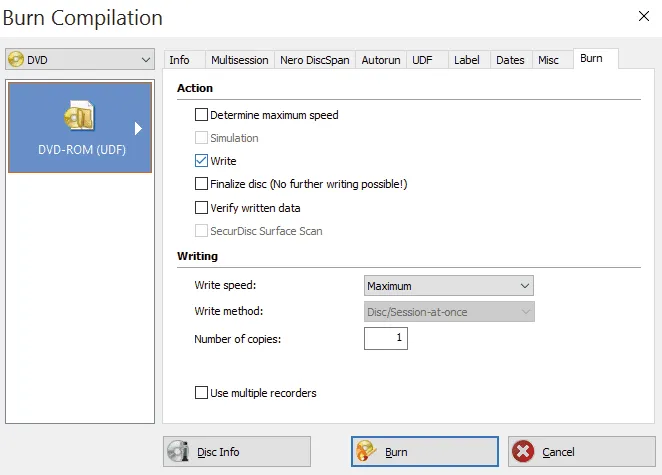Enable Determine maximum speed checkbox
The image size is (662, 475).
pyautogui.click(x=201, y=115)
